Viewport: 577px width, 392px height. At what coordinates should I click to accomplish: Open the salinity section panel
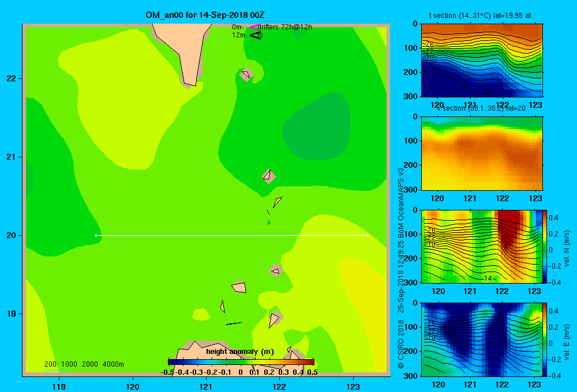[482, 153]
